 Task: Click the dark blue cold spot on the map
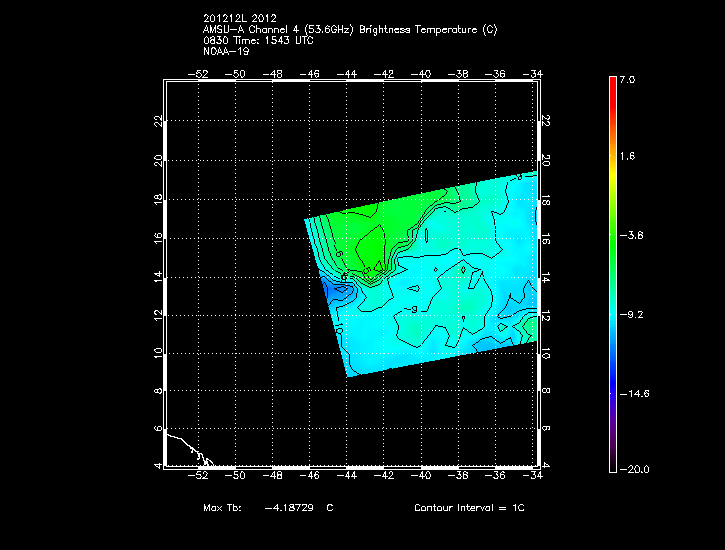(341, 288)
